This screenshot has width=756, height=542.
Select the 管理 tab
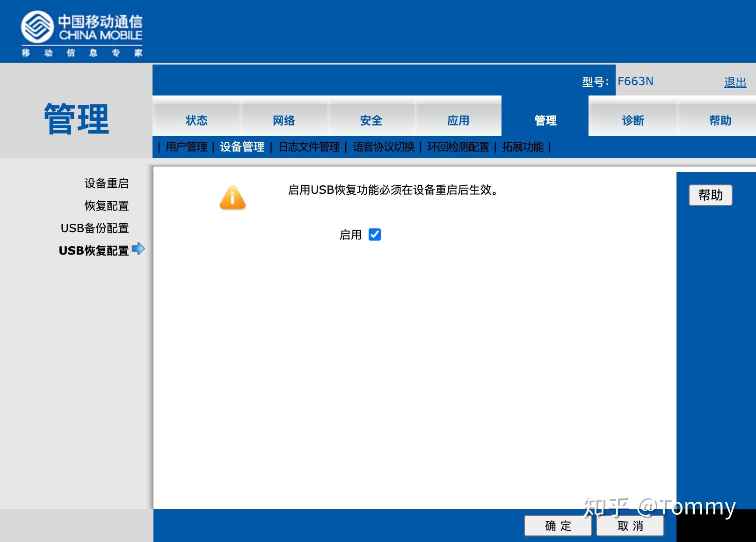tap(544, 120)
